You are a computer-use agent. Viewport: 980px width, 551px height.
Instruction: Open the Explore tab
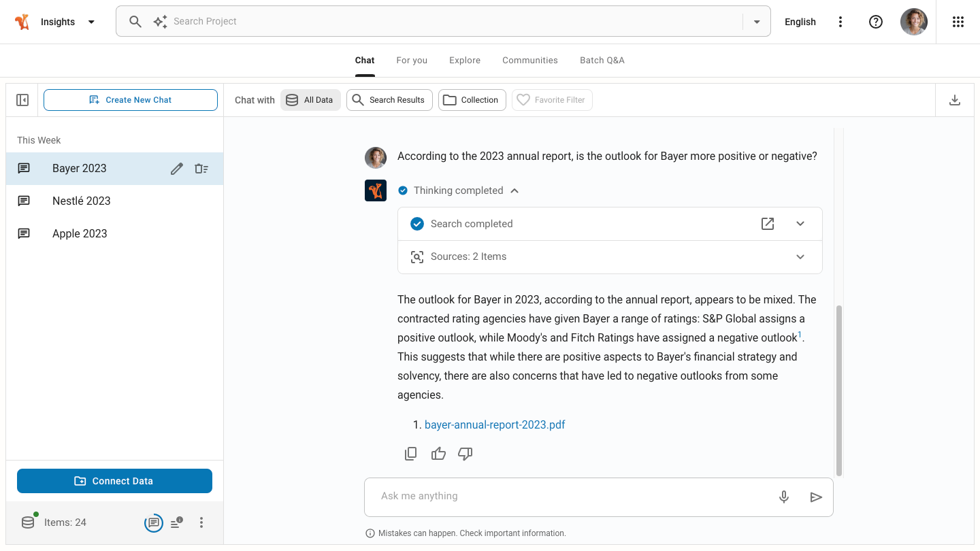(x=465, y=61)
